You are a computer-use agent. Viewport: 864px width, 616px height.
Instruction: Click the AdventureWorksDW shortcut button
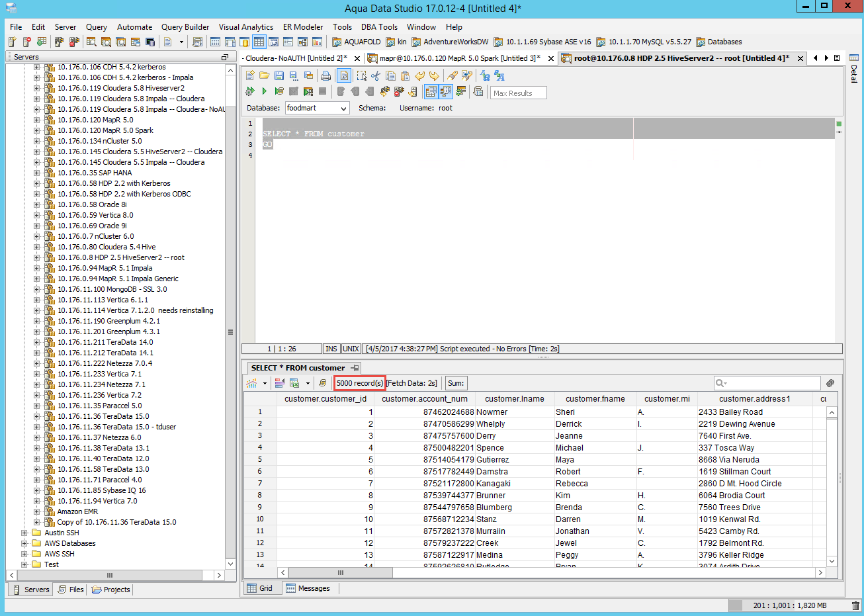(x=451, y=42)
